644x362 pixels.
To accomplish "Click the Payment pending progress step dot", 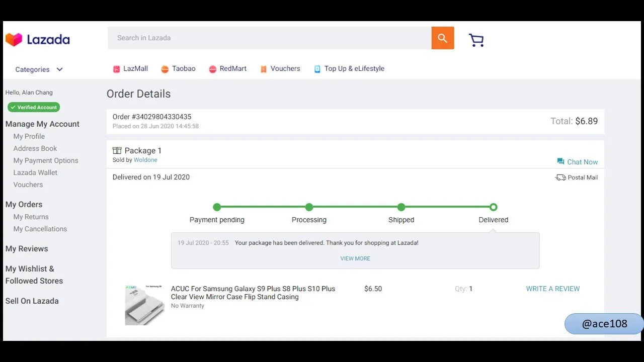I will (217, 207).
